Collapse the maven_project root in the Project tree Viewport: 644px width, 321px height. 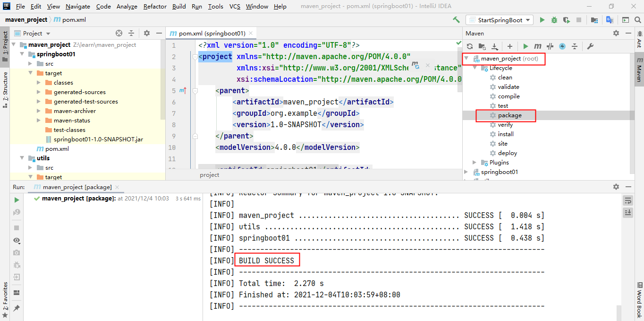[x=13, y=45]
